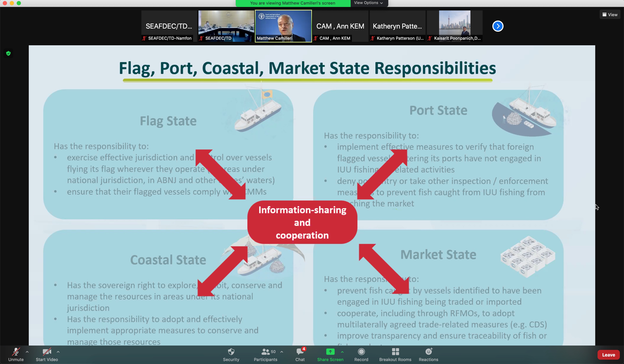Open the Security shield icon
This screenshot has width=624, height=364.
click(x=231, y=352)
